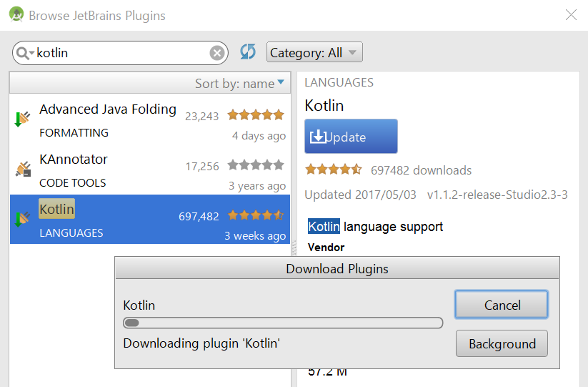Send the download to Background
The height and width of the screenshot is (387, 588).
pos(502,343)
